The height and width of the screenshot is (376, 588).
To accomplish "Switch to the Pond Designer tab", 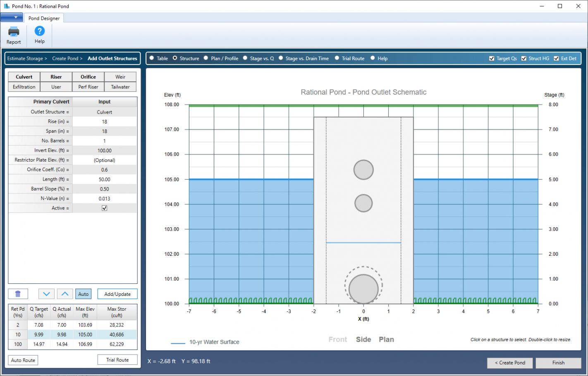I will tap(44, 18).
